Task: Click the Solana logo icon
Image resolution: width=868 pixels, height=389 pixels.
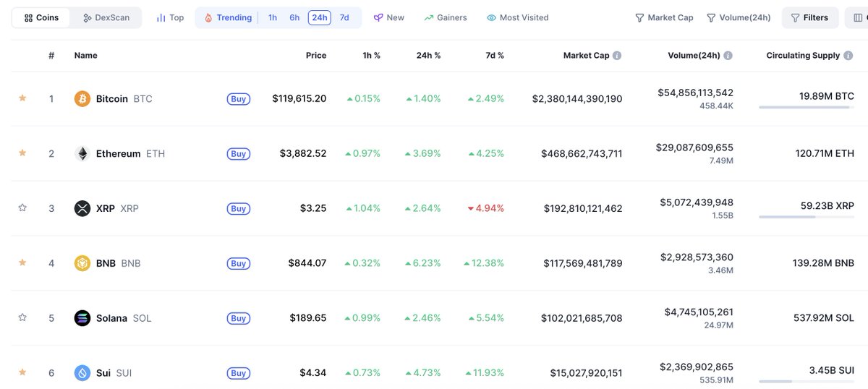Action: click(82, 318)
